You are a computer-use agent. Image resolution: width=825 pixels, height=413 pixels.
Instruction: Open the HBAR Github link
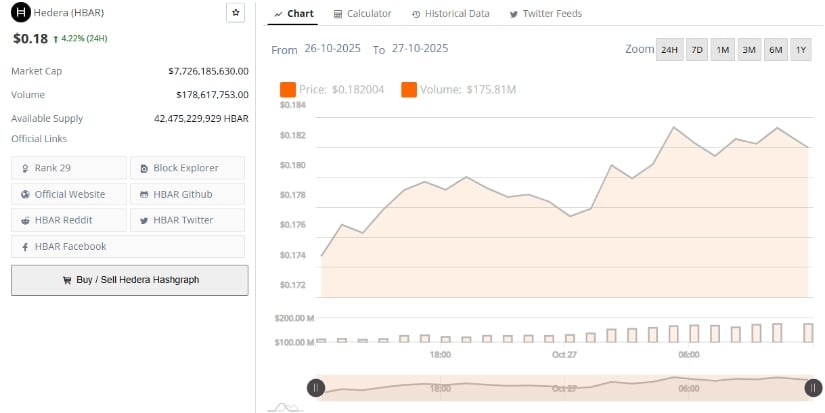[x=188, y=194]
